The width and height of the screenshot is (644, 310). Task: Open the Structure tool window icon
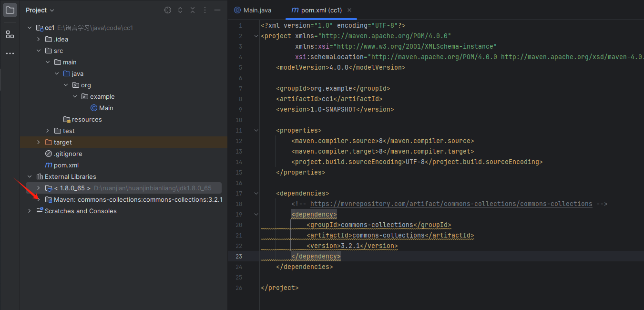tap(10, 34)
